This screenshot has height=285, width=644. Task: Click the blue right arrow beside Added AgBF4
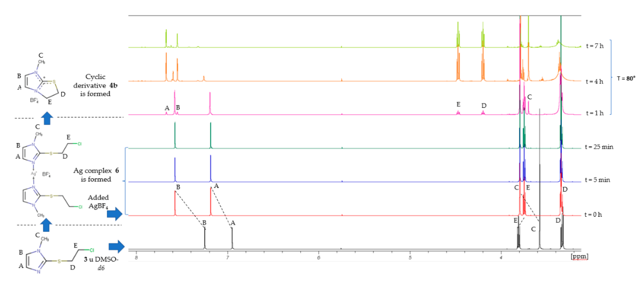[115, 214]
